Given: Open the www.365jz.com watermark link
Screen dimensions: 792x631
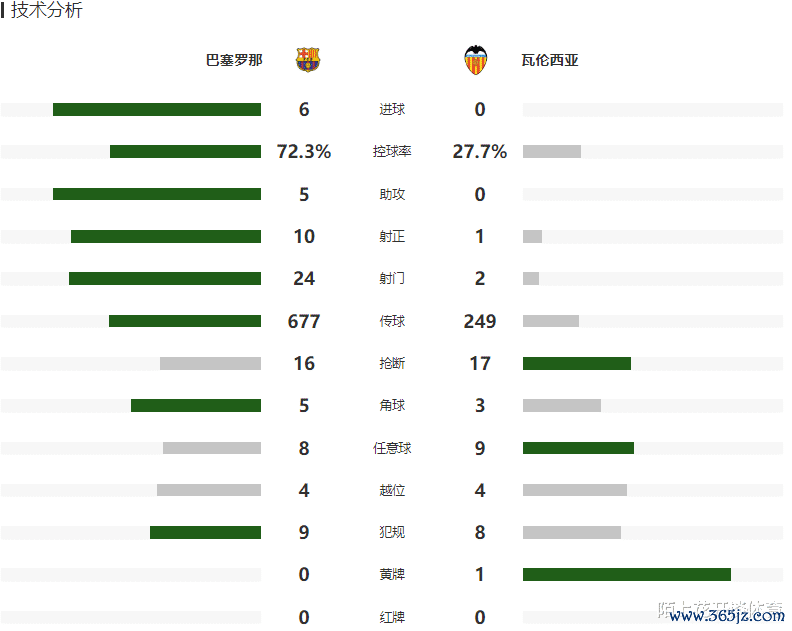Looking at the screenshot, I should [727, 616].
